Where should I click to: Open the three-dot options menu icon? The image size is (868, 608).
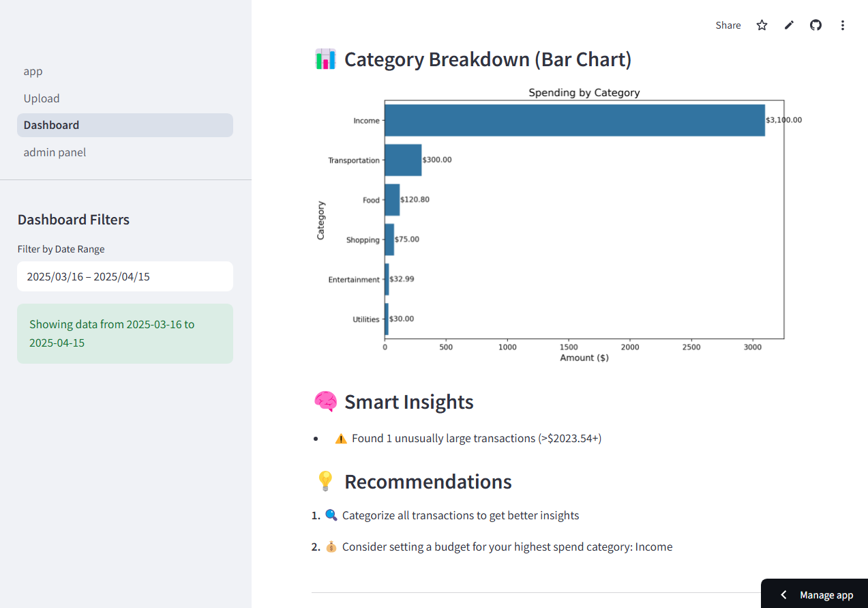[x=843, y=25]
